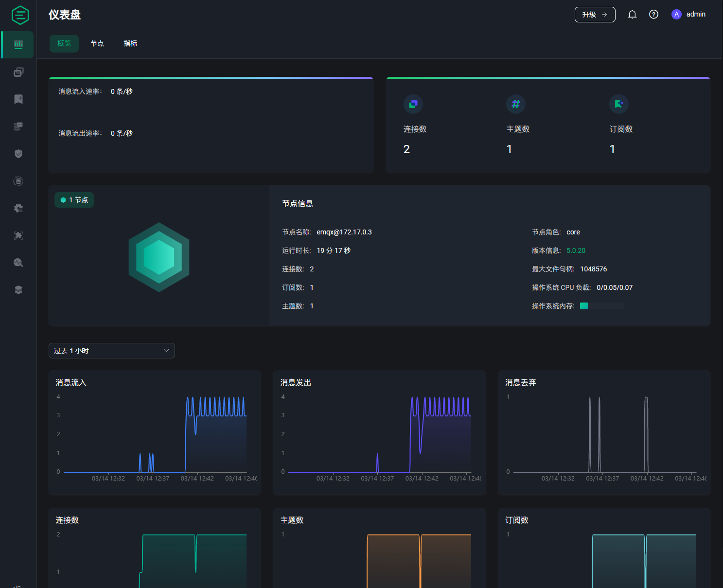This screenshot has width=723, height=588.
Task: Click the EMQX hexagon logo
Action: click(x=20, y=15)
